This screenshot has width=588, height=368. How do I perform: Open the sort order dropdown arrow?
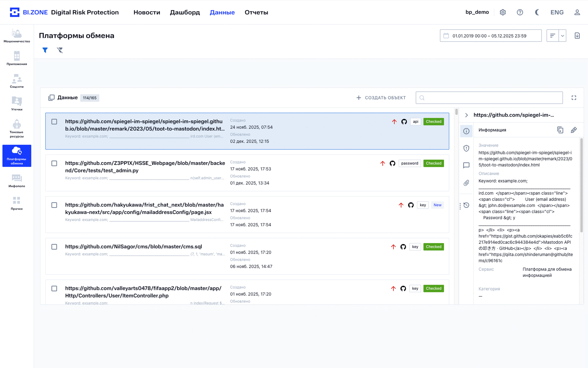[562, 35]
